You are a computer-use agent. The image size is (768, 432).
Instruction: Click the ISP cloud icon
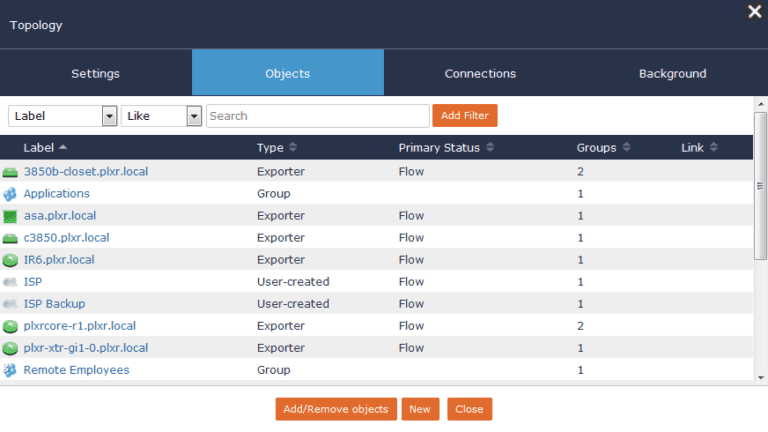(x=11, y=282)
